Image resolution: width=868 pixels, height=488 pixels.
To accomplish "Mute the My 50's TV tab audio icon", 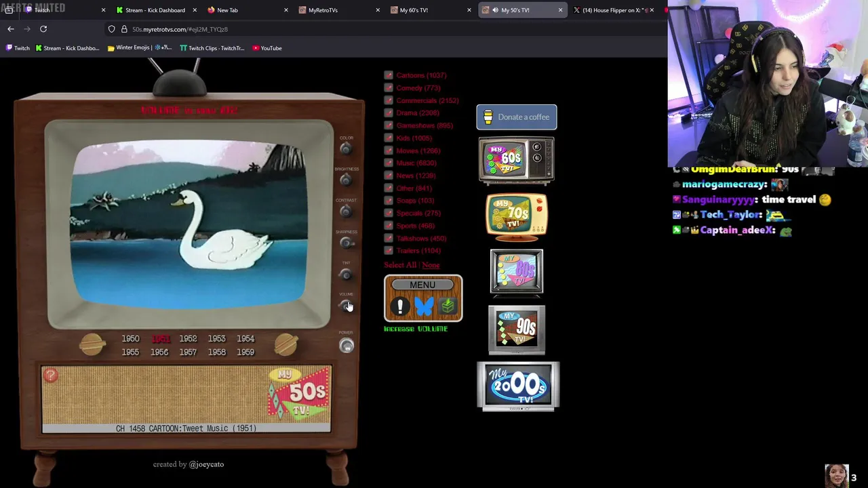I will coord(495,10).
